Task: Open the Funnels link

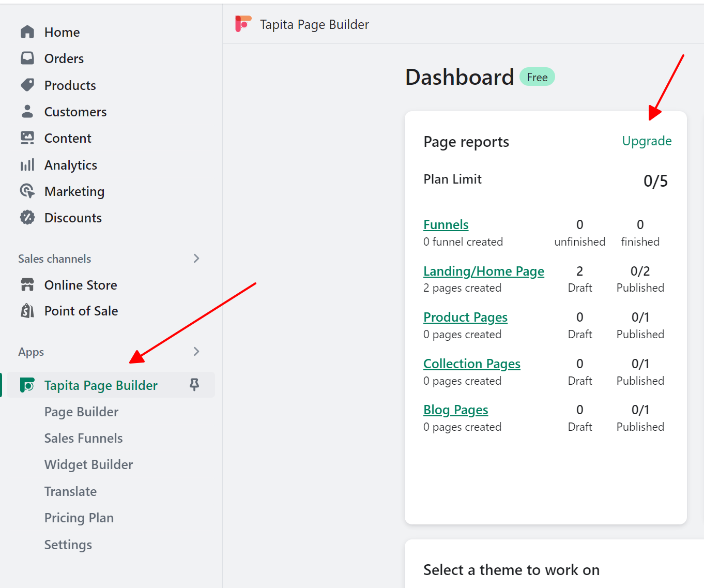Action: tap(446, 224)
